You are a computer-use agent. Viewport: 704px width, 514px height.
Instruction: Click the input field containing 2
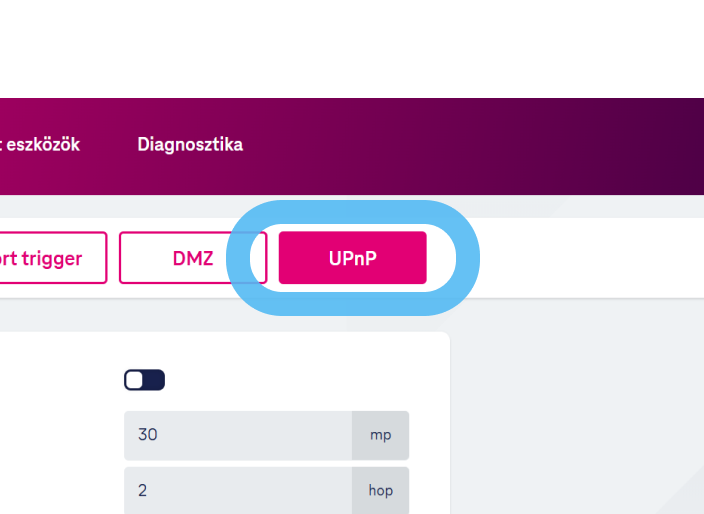pyautogui.click(x=238, y=491)
